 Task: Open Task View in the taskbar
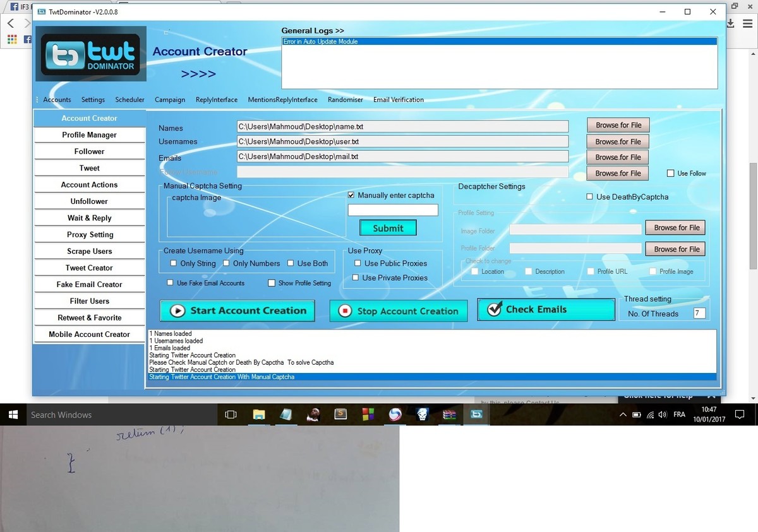click(x=231, y=415)
